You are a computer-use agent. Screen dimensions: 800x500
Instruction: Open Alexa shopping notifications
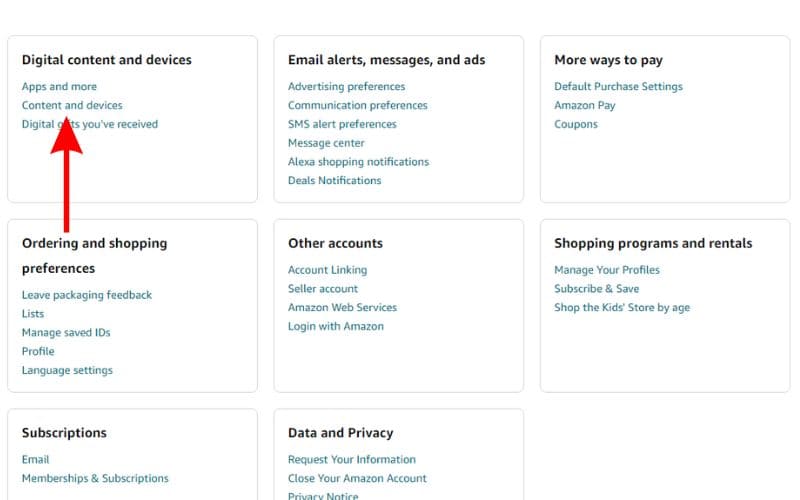358,162
